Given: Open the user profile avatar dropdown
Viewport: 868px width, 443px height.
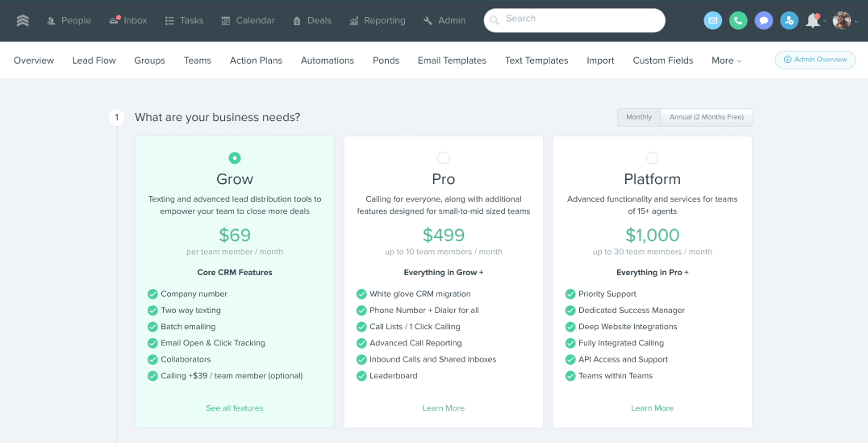Looking at the screenshot, I should [x=843, y=21].
